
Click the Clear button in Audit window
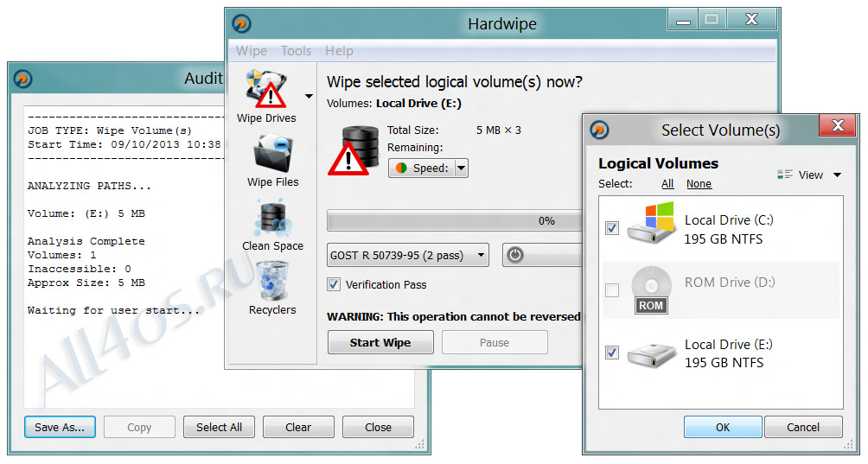[297, 427]
